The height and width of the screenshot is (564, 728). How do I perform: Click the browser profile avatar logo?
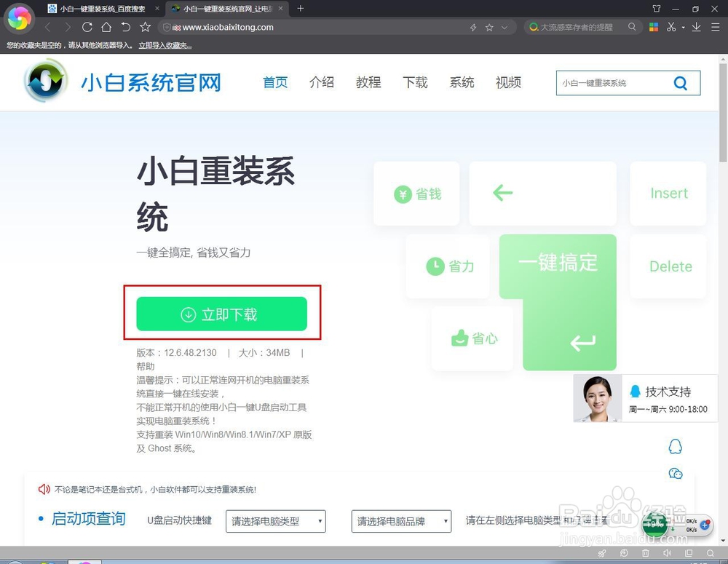pyautogui.click(x=20, y=19)
